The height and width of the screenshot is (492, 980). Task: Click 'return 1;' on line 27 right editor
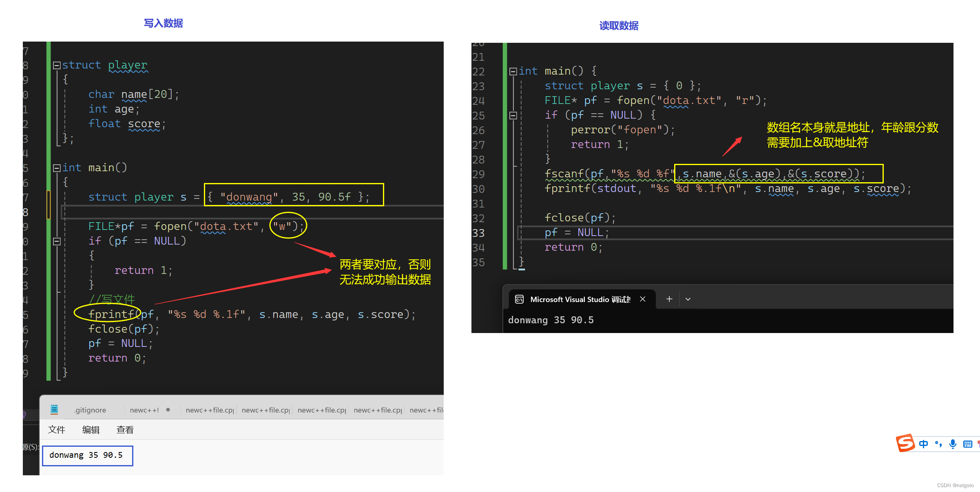pyautogui.click(x=600, y=145)
